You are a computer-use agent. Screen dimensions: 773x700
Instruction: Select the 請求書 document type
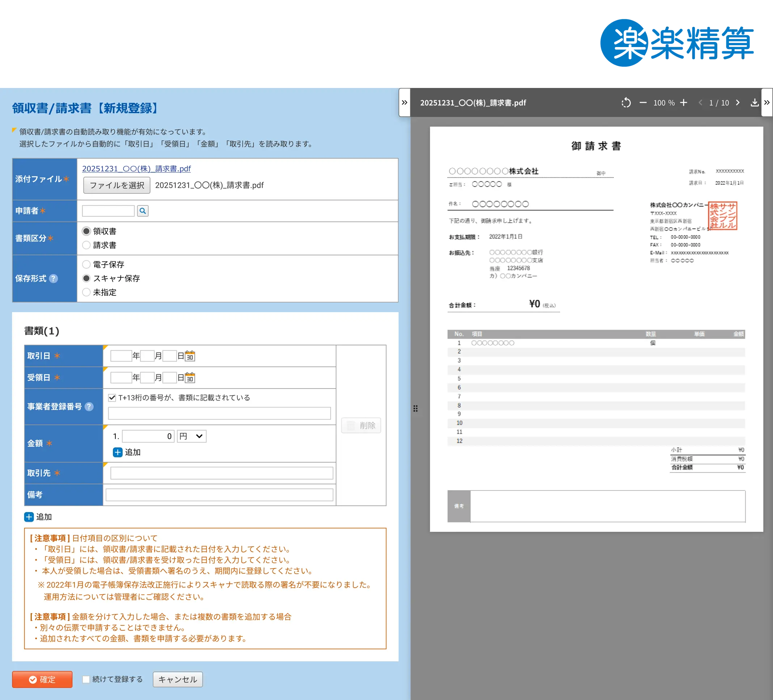pos(86,245)
